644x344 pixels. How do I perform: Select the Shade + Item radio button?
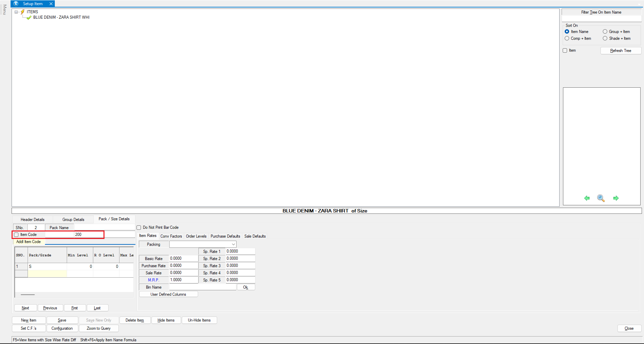click(x=605, y=38)
